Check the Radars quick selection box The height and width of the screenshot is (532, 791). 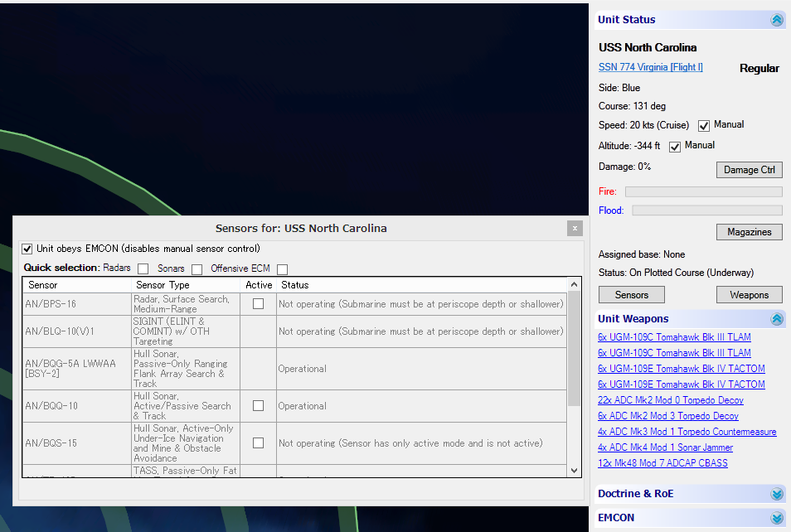(143, 268)
